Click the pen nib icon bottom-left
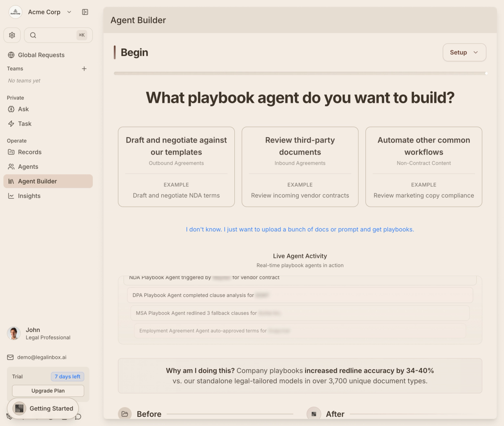Viewport: 504px width, 426px height. 9,417
